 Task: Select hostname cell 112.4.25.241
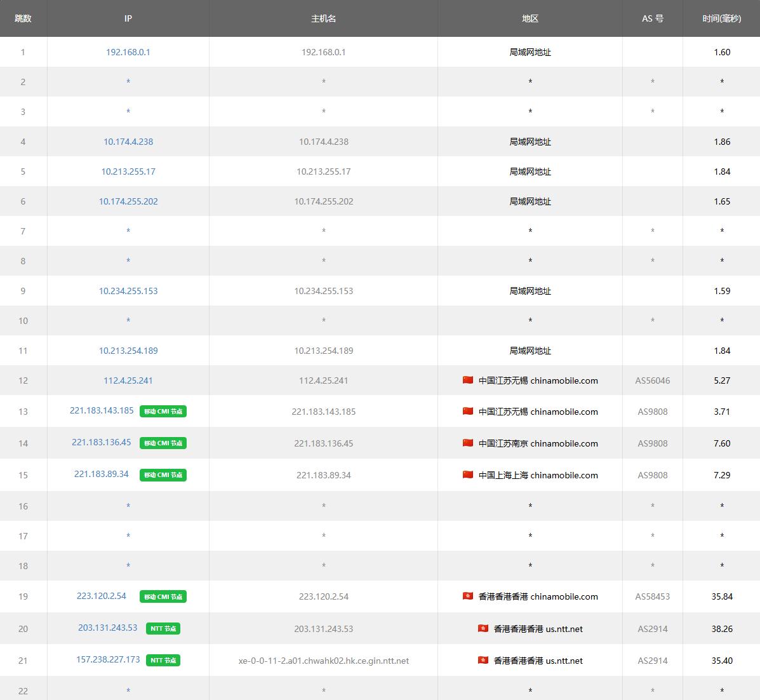pos(323,380)
